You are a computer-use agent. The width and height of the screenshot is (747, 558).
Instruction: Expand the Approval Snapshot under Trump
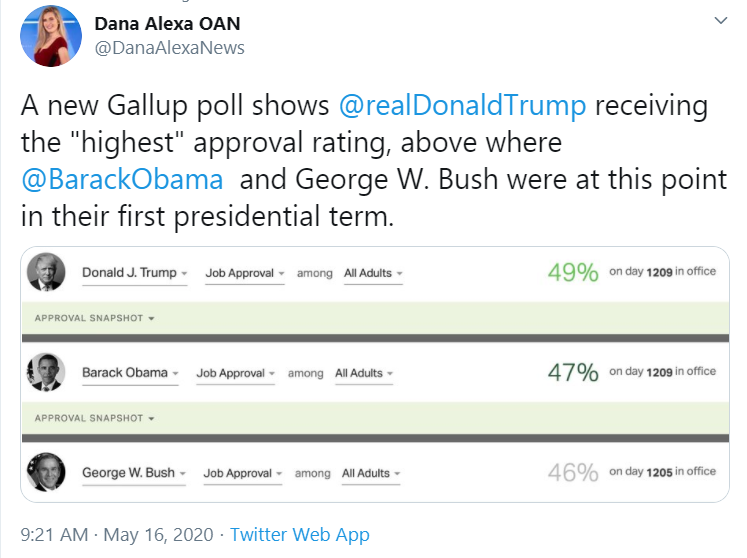tap(95, 318)
